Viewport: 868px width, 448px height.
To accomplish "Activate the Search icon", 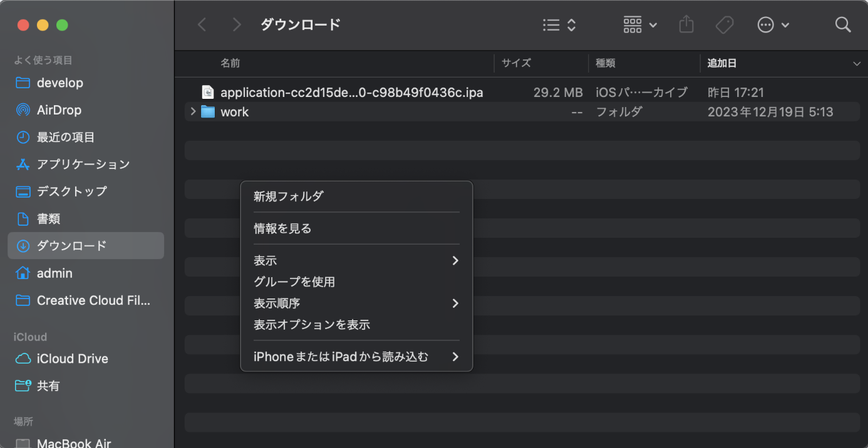I will 843,24.
